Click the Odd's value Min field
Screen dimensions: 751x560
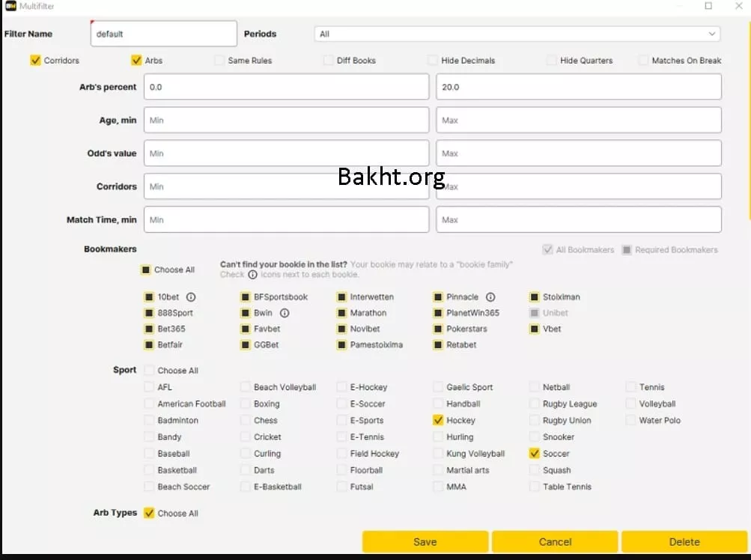pos(286,153)
